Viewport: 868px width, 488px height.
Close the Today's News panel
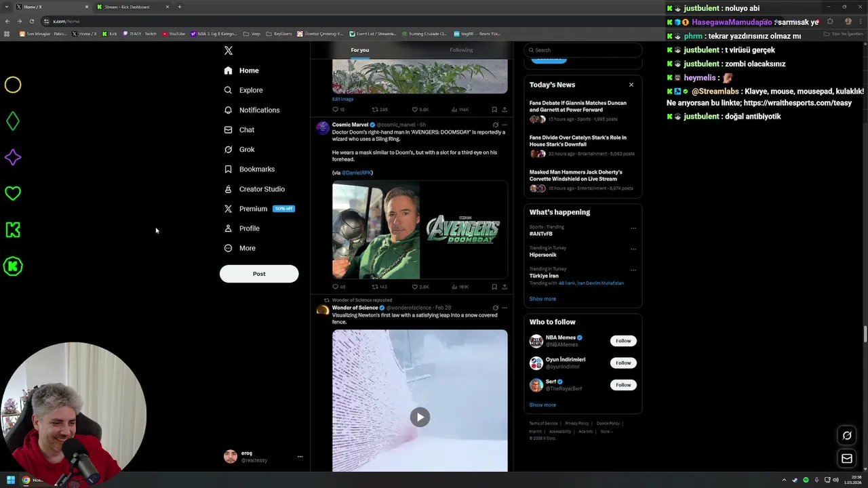pyautogui.click(x=631, y=85)
